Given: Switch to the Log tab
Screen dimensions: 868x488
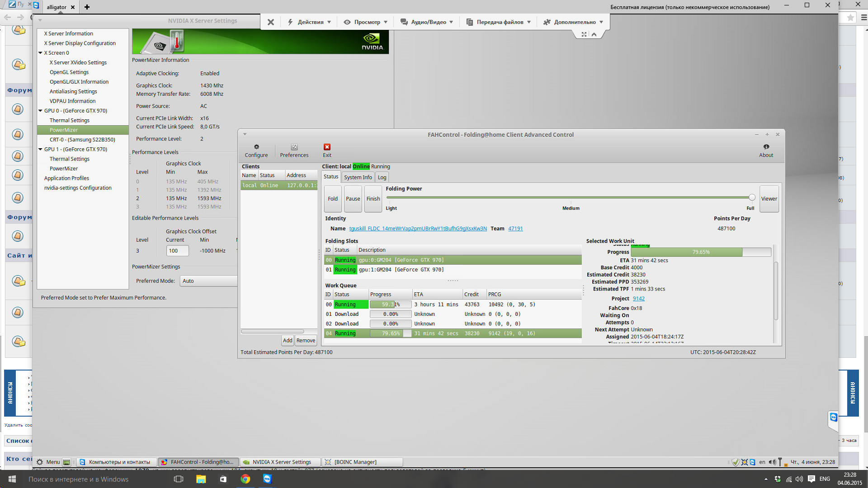Looking at the screenshot, I should [x=382, y=177].
